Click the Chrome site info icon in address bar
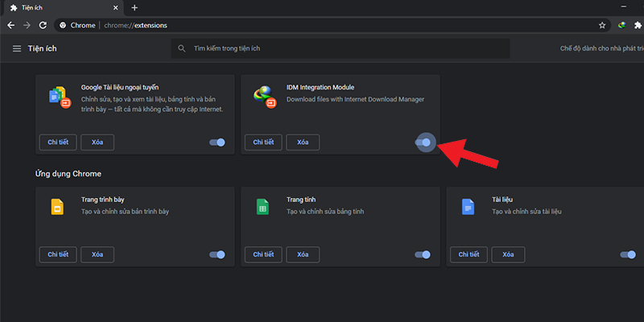 click(x=63, y=26)
